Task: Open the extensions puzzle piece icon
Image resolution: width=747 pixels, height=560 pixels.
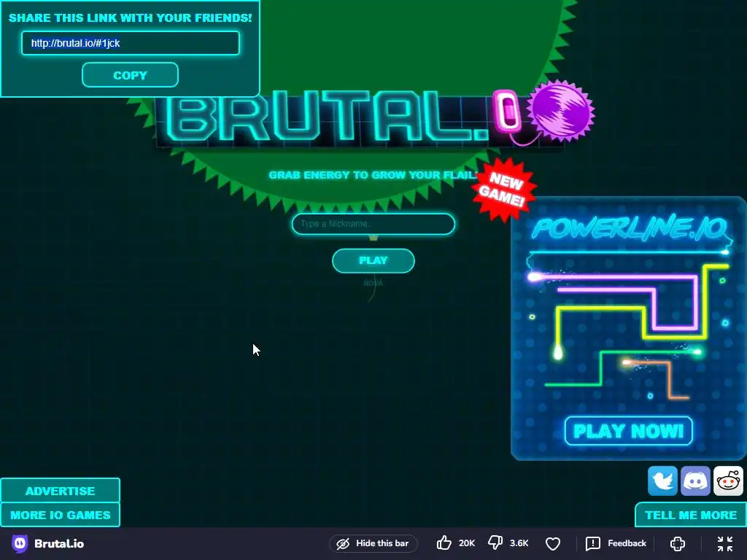Action: [678, 543]
